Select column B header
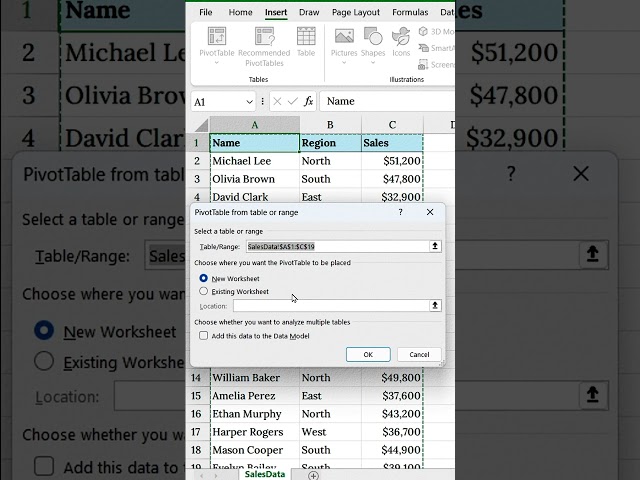Image resolution: width=640 pixels, height=480 pixels. point(330,124)
